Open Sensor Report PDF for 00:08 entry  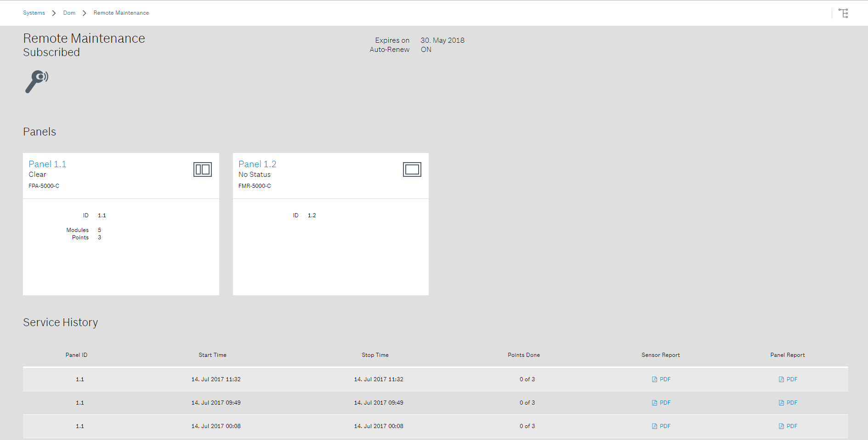pyautogui.click(x=661, y=426)
